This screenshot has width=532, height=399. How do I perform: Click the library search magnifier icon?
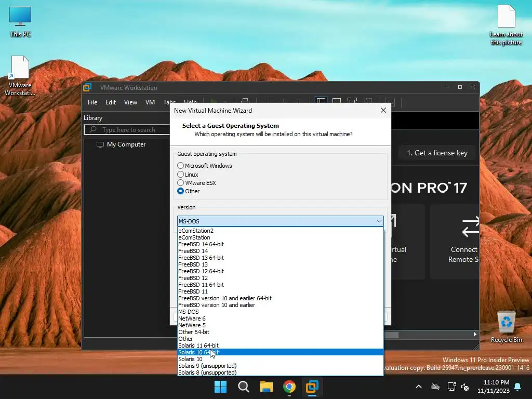(x=93, y=129)
